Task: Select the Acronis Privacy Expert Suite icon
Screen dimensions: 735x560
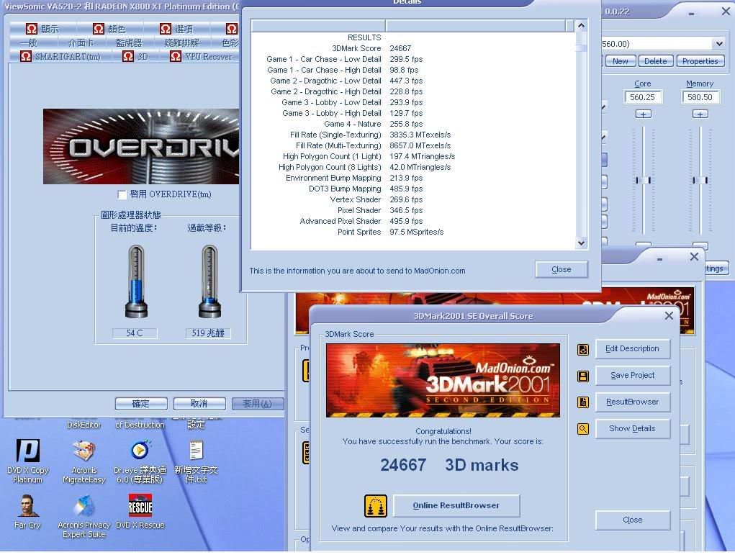Action: 84,516
